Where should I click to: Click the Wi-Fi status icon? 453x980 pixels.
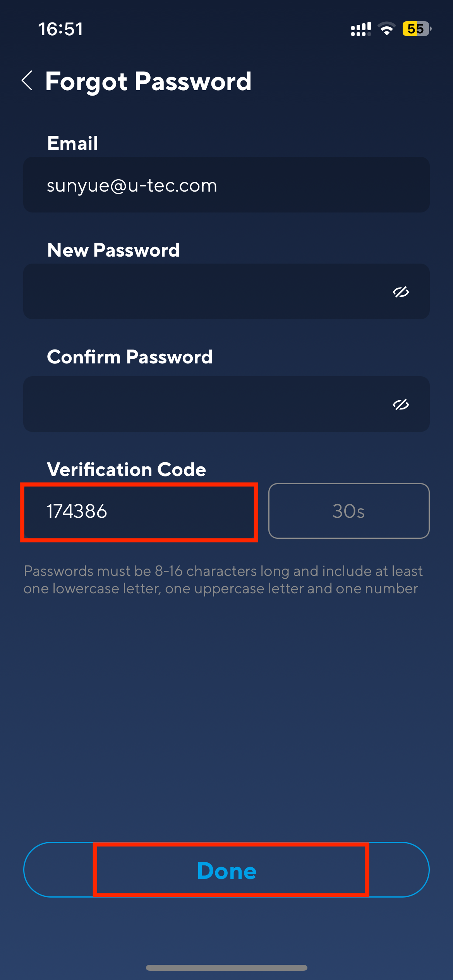pyautogui.click(x=386, y=29)
